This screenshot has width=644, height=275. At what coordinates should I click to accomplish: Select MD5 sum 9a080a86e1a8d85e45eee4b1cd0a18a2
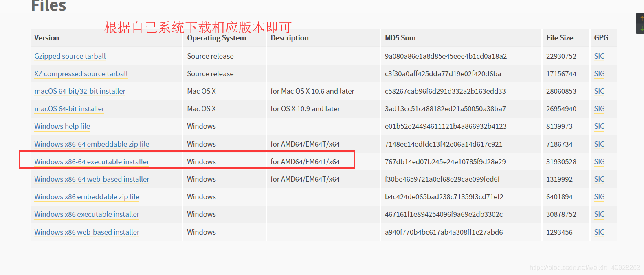446,56
